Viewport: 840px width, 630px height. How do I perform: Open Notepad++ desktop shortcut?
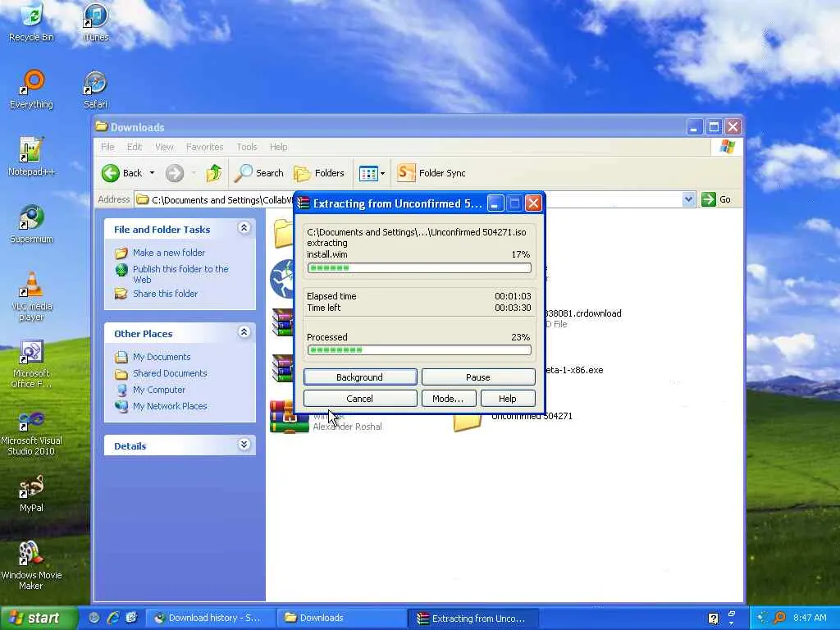[31, 157]
